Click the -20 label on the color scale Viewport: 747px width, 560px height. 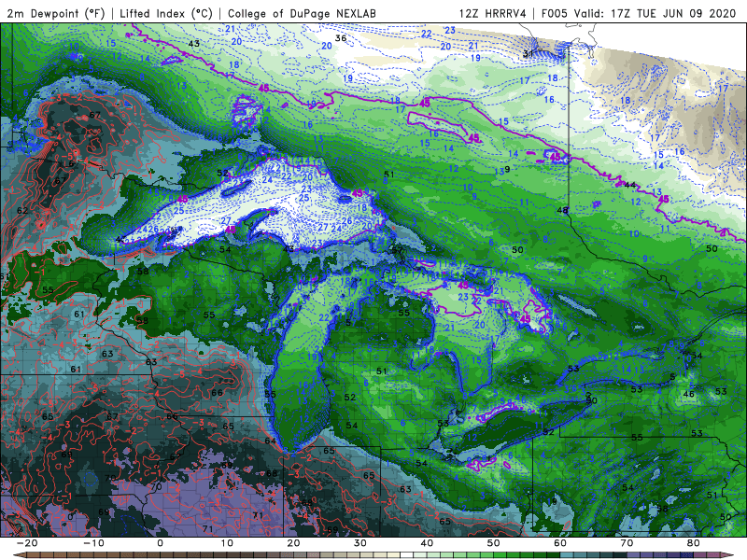coord(27,543)
